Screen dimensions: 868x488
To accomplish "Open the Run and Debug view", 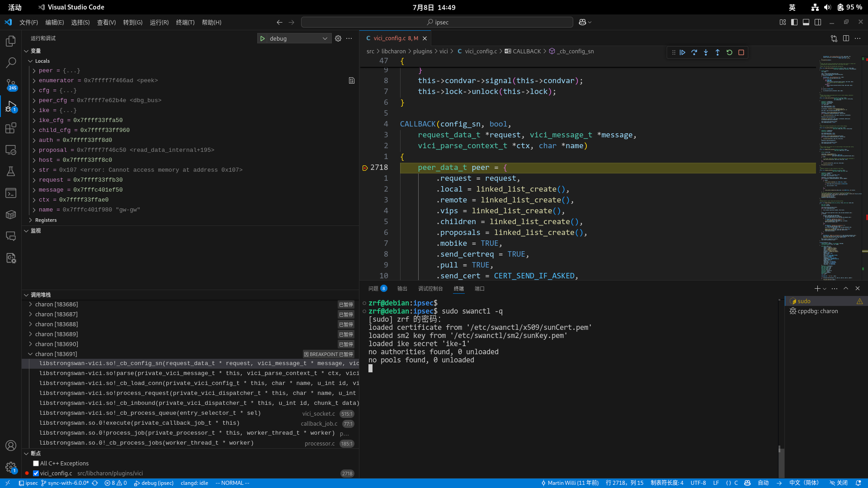I will pyautogui.click(x=11, y=106).
